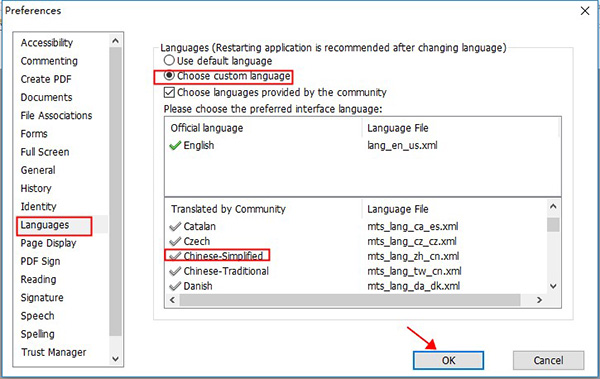600x379 pixels.
Task: Select Danish in the community languages
Action: pos(198,286)
